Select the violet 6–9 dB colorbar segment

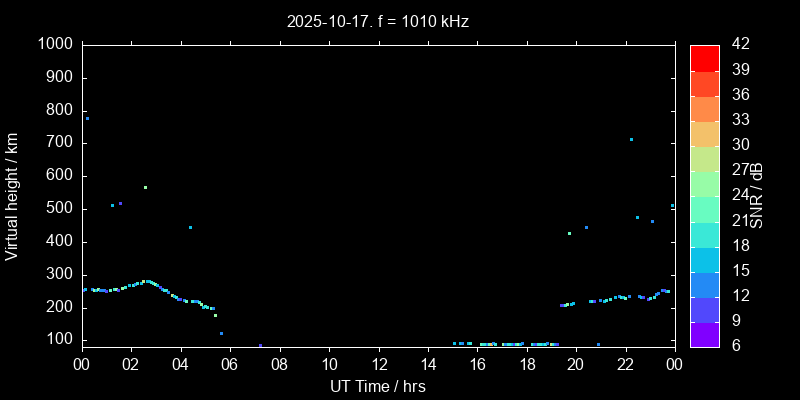coord(704,335)
